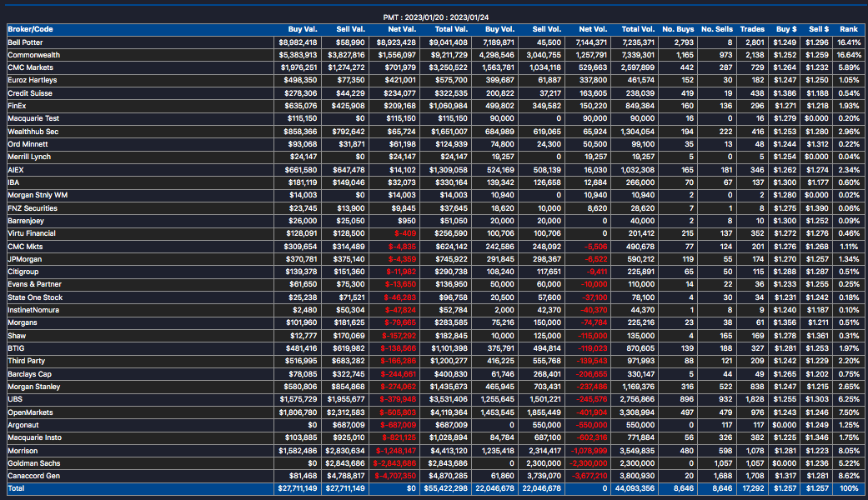Image resolution: width=868 pixels, height=500 pixels.
Task: Sort table by Sell Val. header
Action: [350, 29]
